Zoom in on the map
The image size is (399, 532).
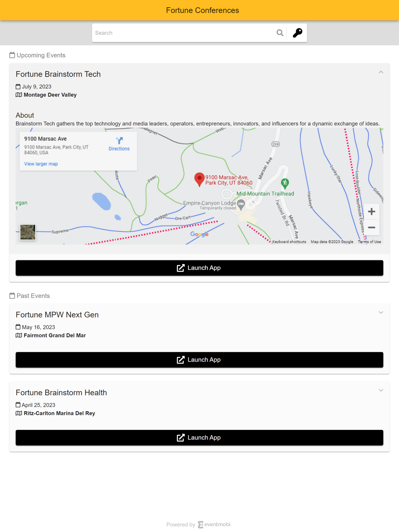[x=371, y=211]
